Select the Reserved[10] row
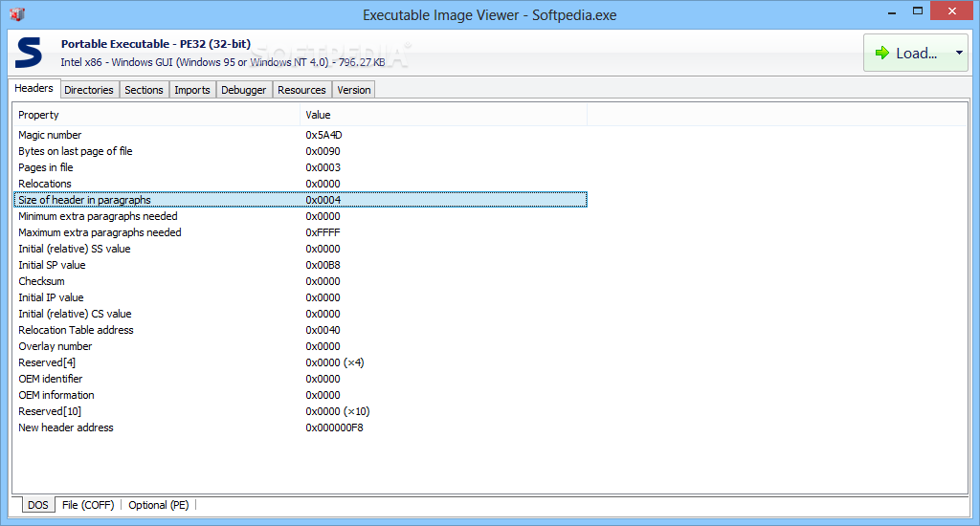Screen dimensions: 980x526 click(300, 411)
